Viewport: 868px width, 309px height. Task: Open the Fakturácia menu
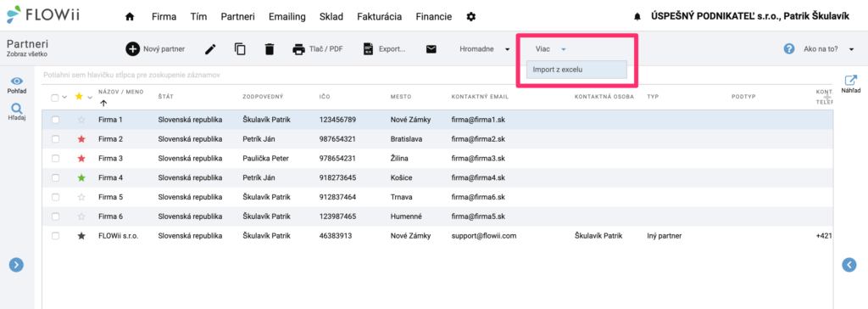pos(379,17)
